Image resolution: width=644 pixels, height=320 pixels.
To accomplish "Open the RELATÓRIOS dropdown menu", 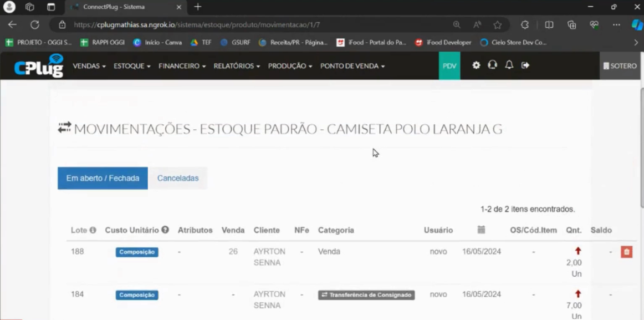I will tap(237, 66).
